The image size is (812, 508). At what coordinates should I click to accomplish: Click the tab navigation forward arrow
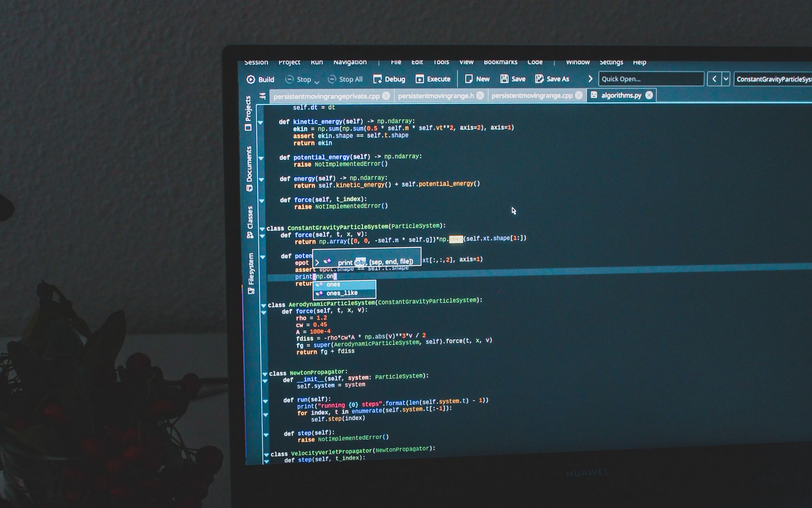[590, 79]
